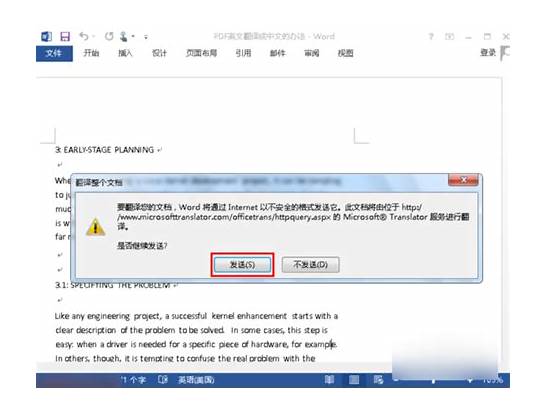Viewport: 546px width, 415px height.
Task: Toggle touch/mouse mode icon in quick access toolbar
Action: click(124, 36)
